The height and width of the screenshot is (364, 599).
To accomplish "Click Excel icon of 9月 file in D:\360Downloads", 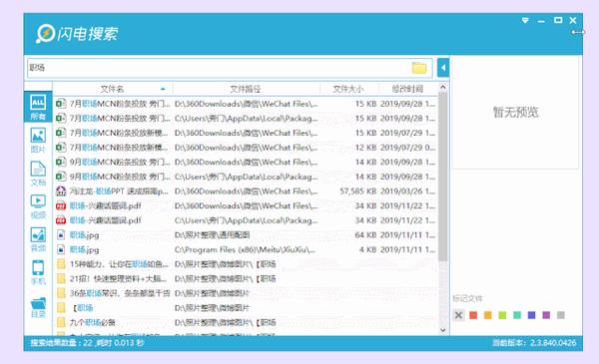I will click(x=61, y=162).
